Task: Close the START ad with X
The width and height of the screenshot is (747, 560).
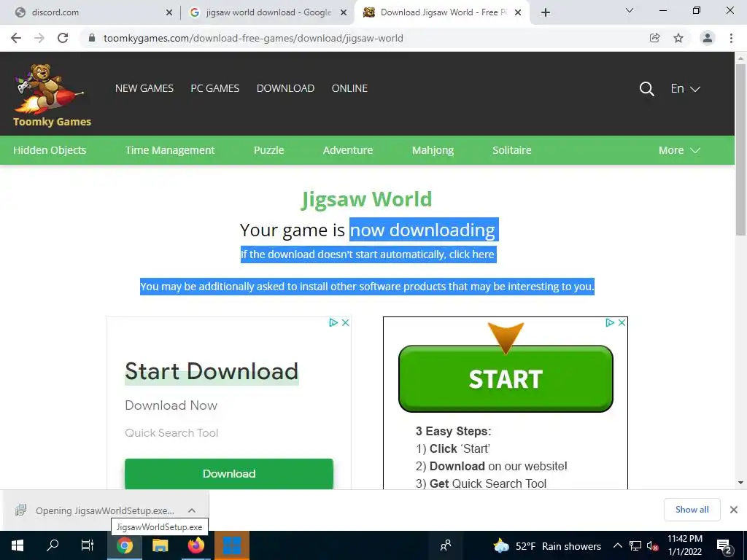Action: point(622,323)
